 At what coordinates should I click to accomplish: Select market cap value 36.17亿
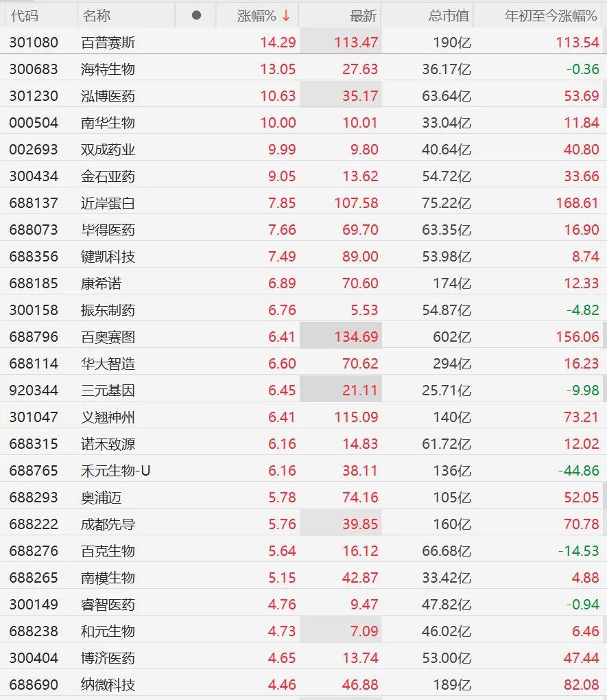tap(447, 69)
